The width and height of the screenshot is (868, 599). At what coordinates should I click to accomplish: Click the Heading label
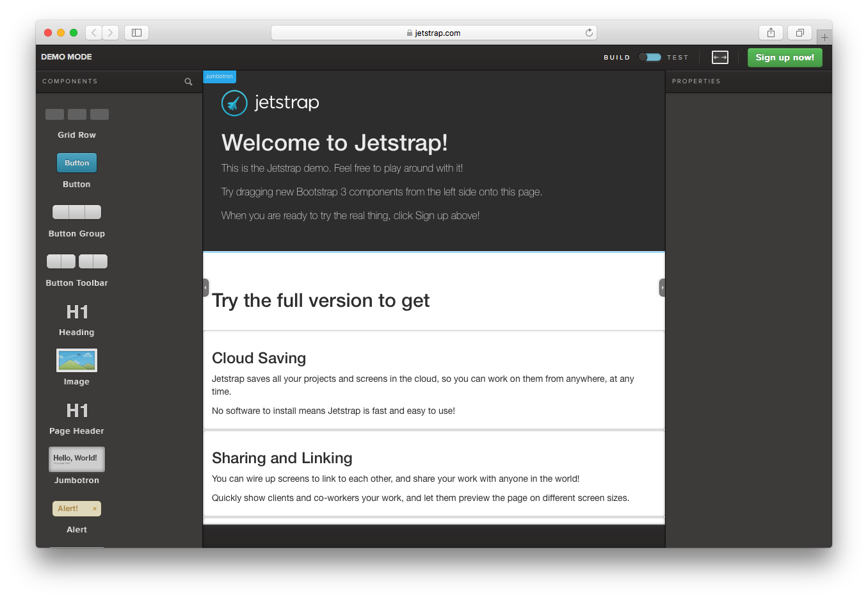click(77, 332)
